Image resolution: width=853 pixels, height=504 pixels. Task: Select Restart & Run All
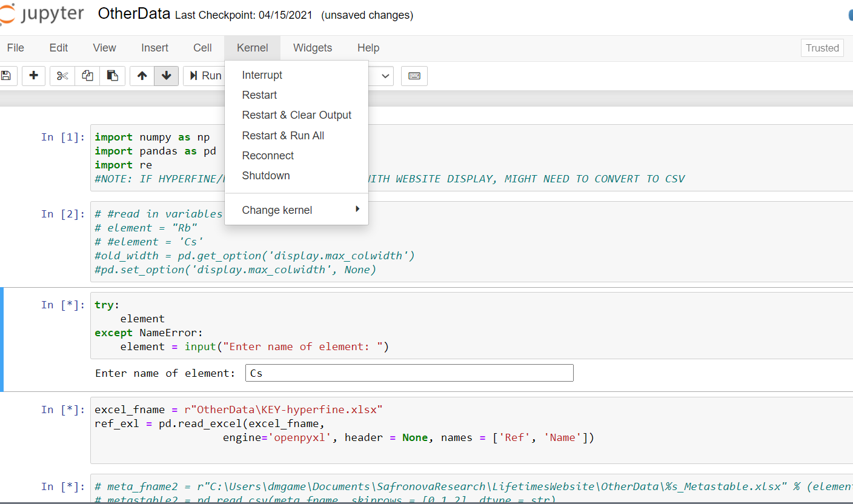pos(296,136)
